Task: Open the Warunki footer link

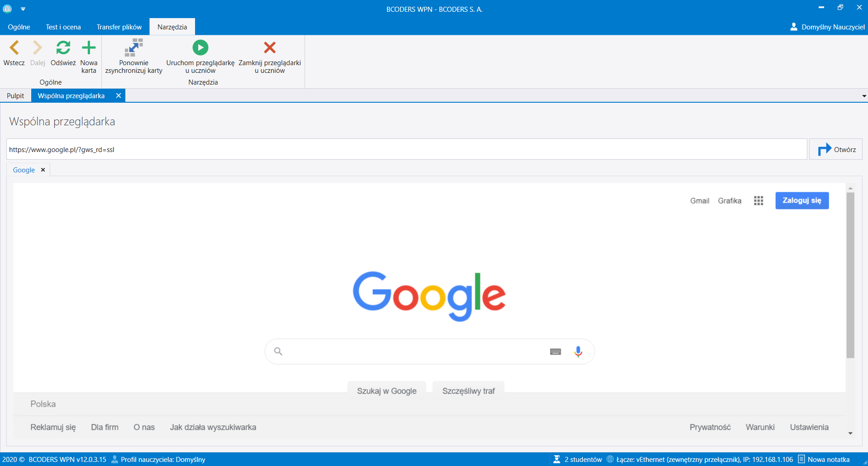Action: pyautogui.click(x=760, y=427)
